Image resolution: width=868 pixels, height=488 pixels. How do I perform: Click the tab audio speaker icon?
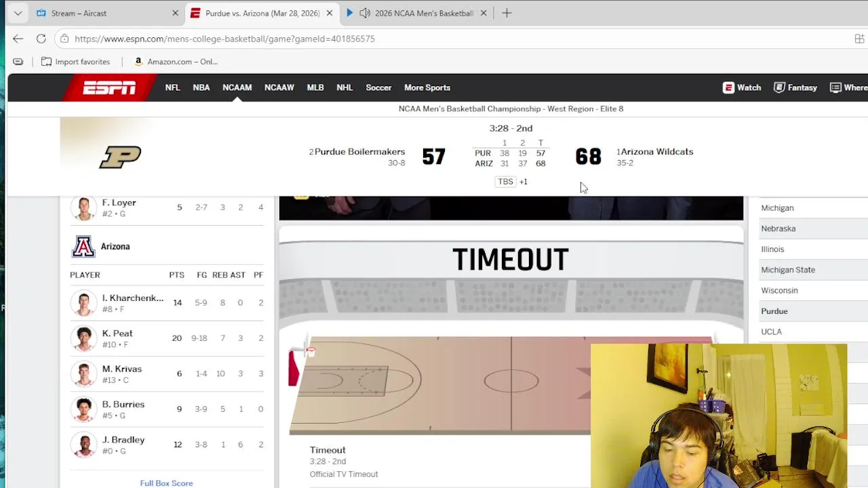click(x=365, y=13)
